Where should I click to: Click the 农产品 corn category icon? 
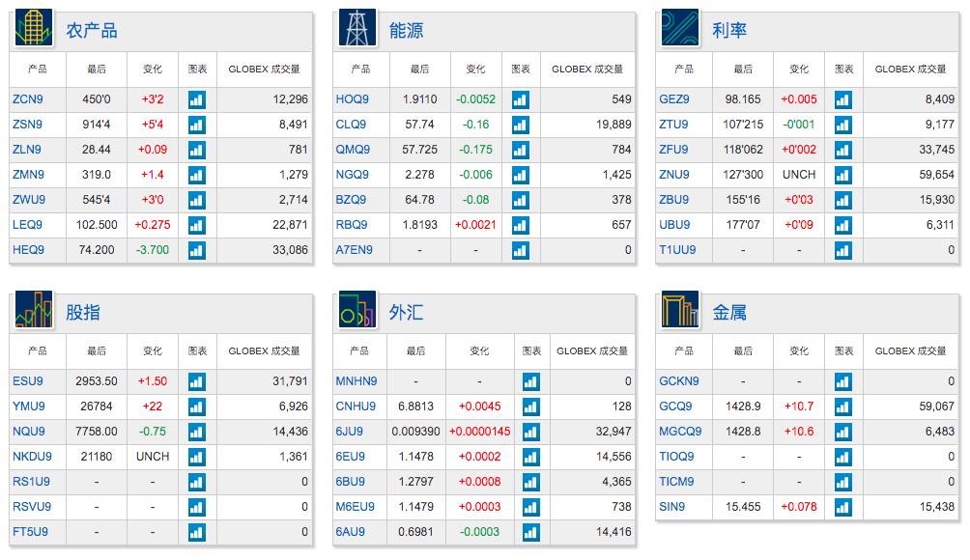click(x=34, y=28)
